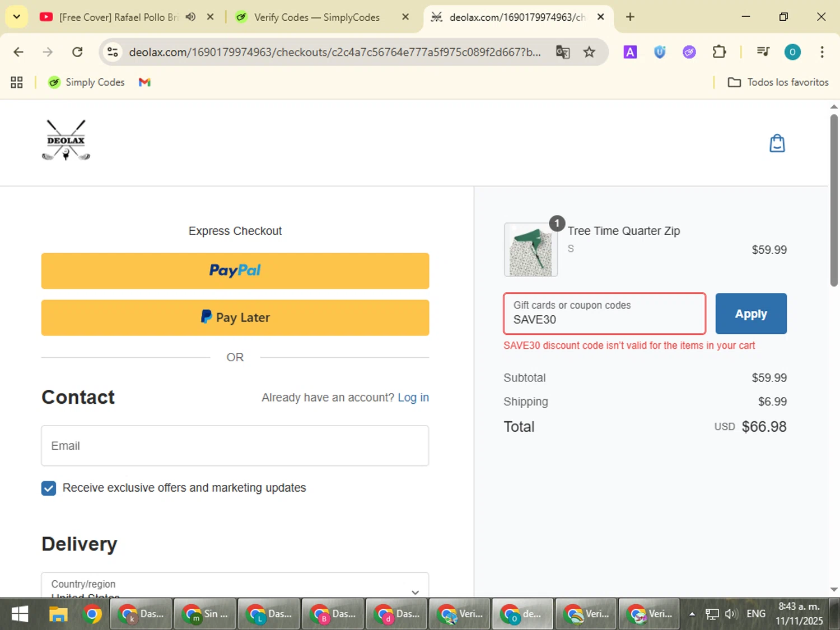This screenshot has height=630, width=840.
Task: Open the translate page icon
Action: pyautogui.click(x=562, y=52)
